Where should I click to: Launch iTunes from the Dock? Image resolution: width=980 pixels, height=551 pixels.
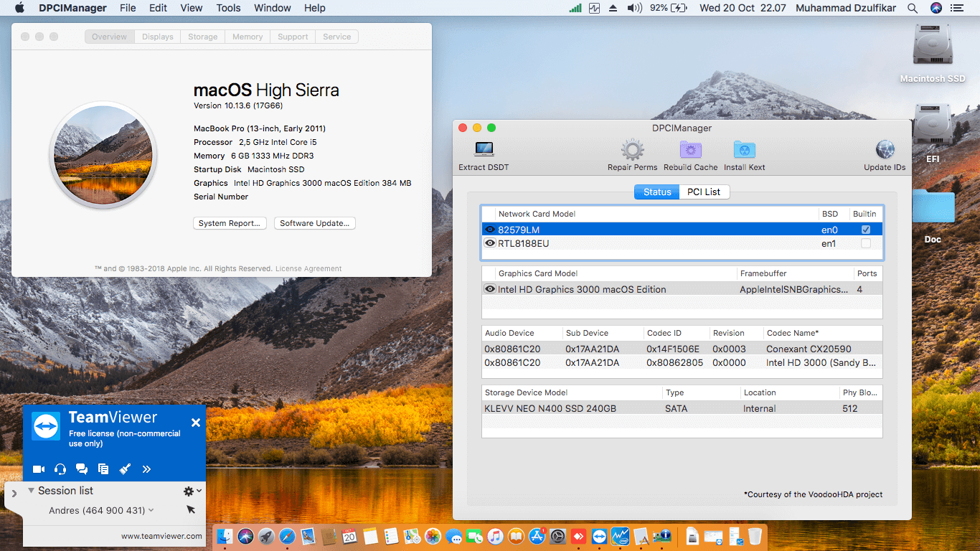[495, 536]
